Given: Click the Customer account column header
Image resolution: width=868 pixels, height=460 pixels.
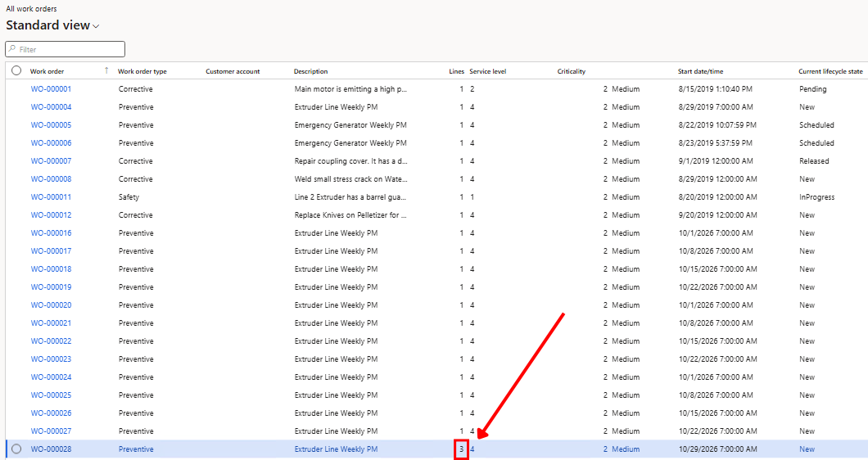Looking at the screenshot, I should point(233,71).
